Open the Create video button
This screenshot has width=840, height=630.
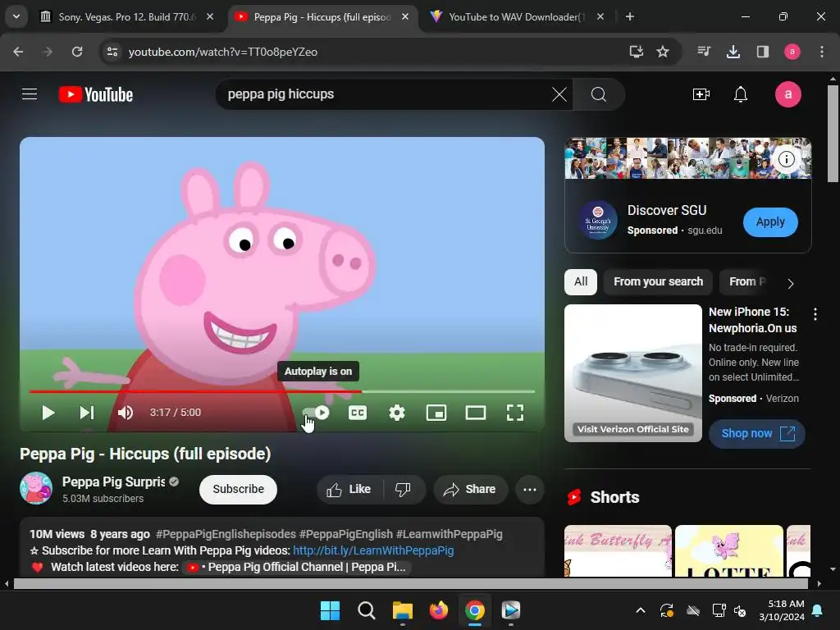701,95
